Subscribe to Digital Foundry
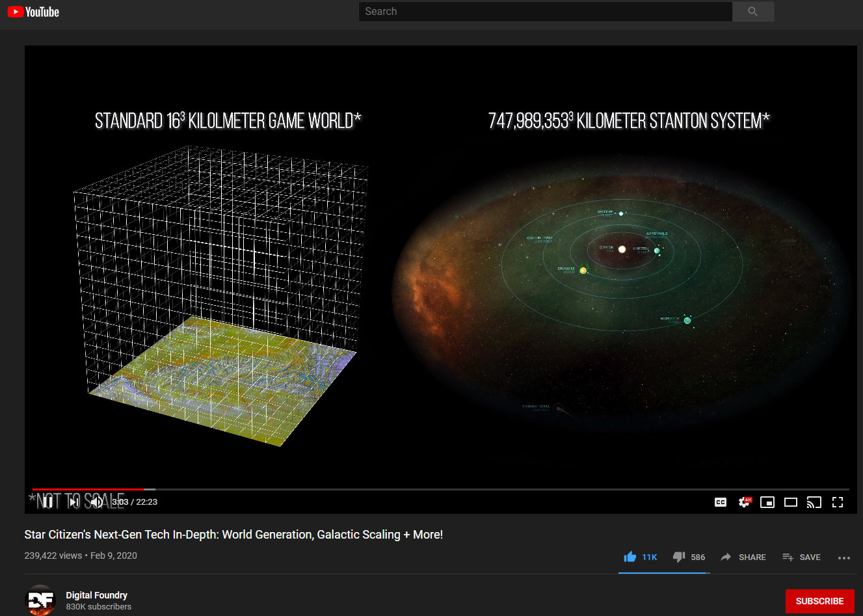 pos(819,601)
